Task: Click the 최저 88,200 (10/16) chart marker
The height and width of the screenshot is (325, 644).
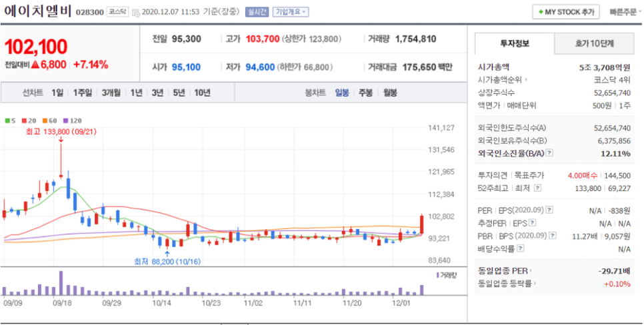Action: [x=167, y=261]
